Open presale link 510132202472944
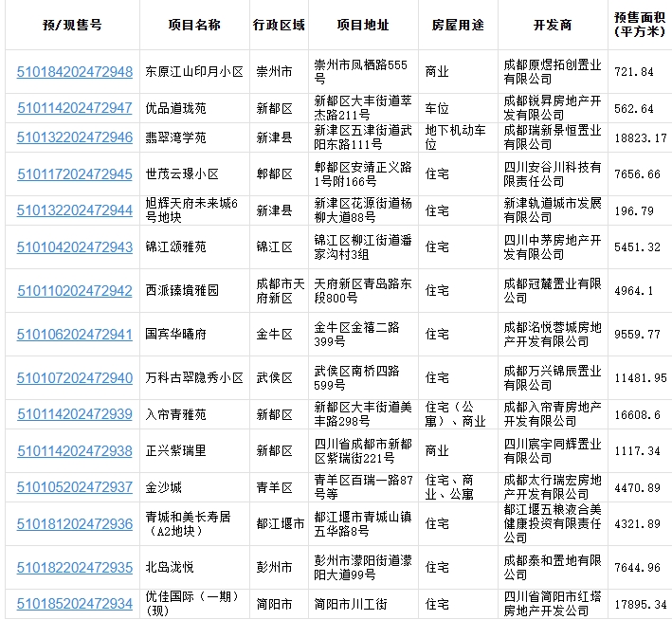The height and width of the screenshot is (620, 672). pos(75,210)
